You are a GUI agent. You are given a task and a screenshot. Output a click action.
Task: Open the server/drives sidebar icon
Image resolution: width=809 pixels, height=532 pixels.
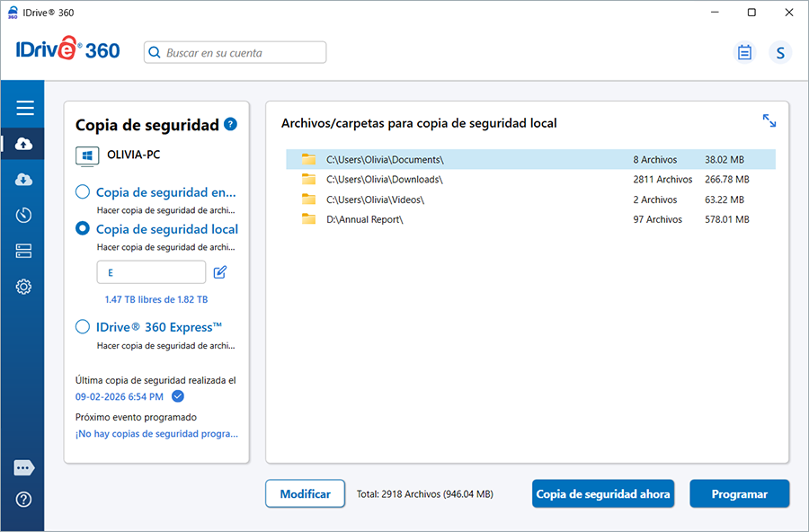pyautogui.click(x=24, y=252)
